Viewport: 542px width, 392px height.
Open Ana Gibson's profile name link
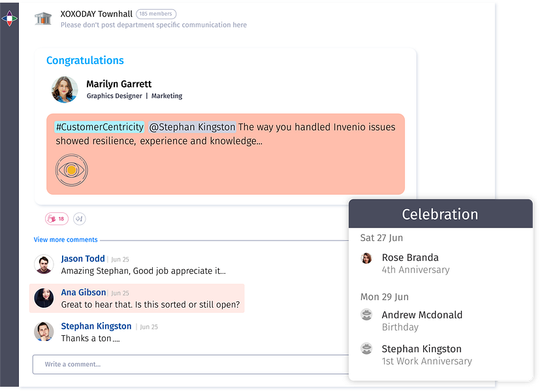[x=84, y=292]
